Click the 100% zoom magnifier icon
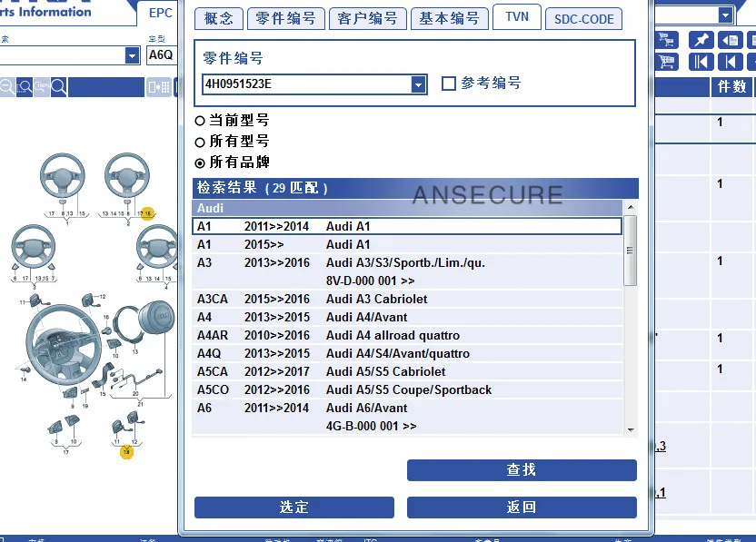 pos(42,87)
